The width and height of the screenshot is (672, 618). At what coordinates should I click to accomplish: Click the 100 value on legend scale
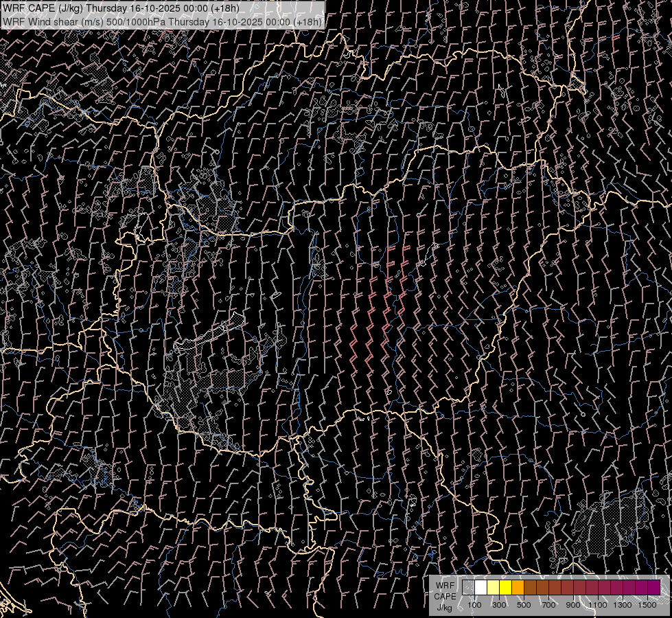click(x=474, y=605)
